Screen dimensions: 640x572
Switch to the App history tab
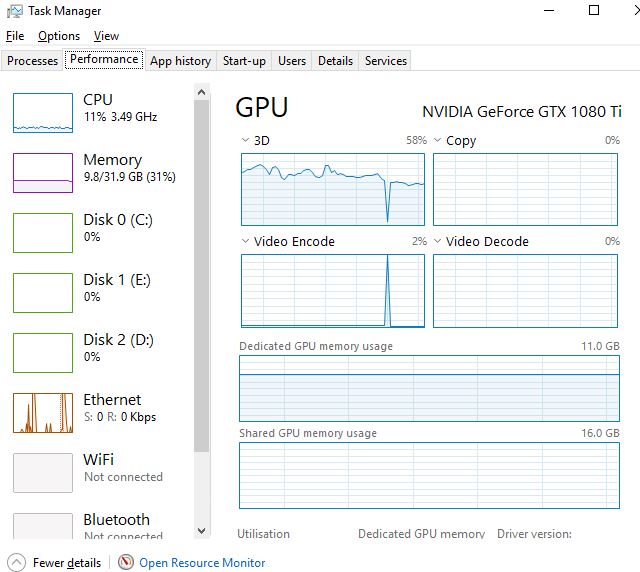[180, 61]
